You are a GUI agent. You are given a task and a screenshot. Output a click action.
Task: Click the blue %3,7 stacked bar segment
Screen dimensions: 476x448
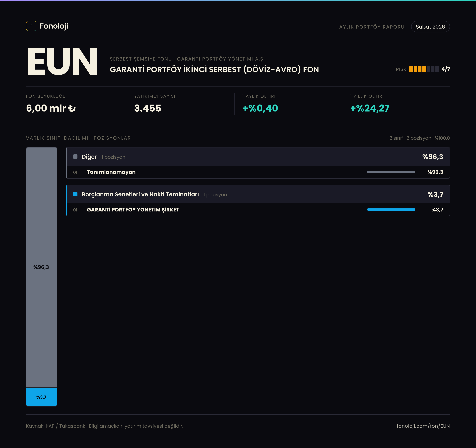click(41, 397)
